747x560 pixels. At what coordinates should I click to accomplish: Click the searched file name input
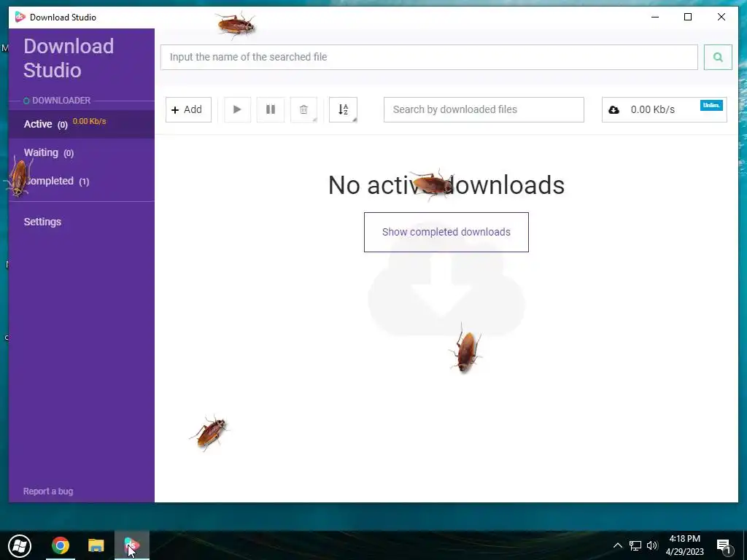[429, 57]
